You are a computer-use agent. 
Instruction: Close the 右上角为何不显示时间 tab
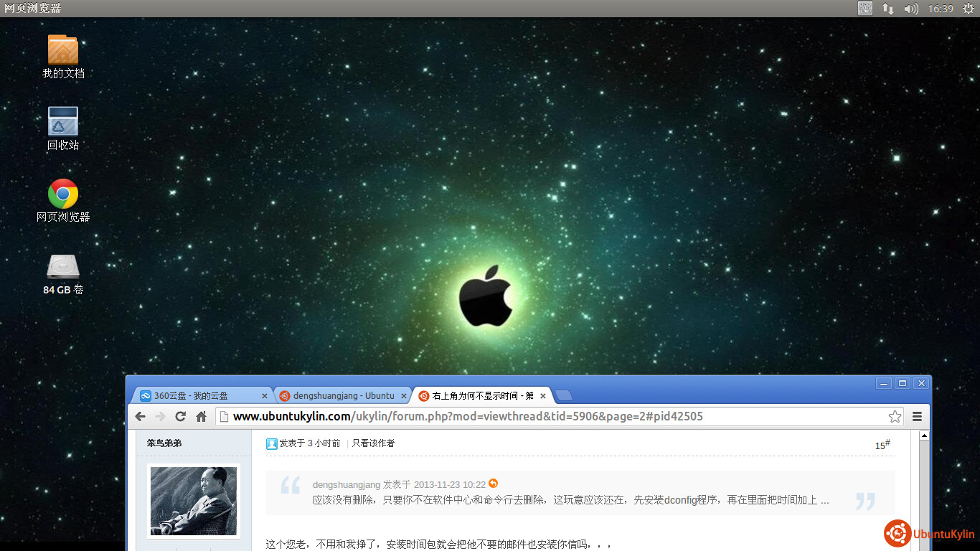543,396
